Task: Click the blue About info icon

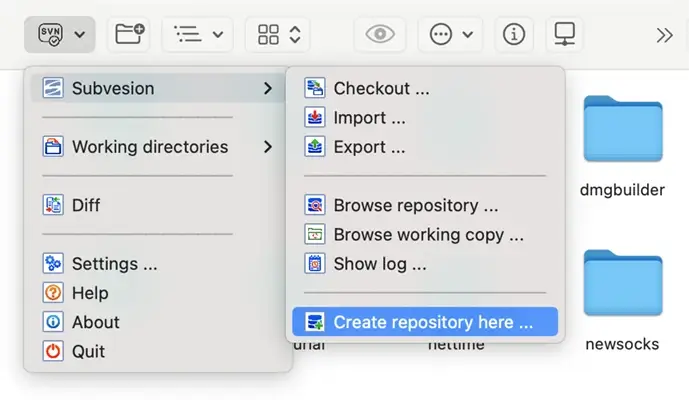Action: pos(53,322)
